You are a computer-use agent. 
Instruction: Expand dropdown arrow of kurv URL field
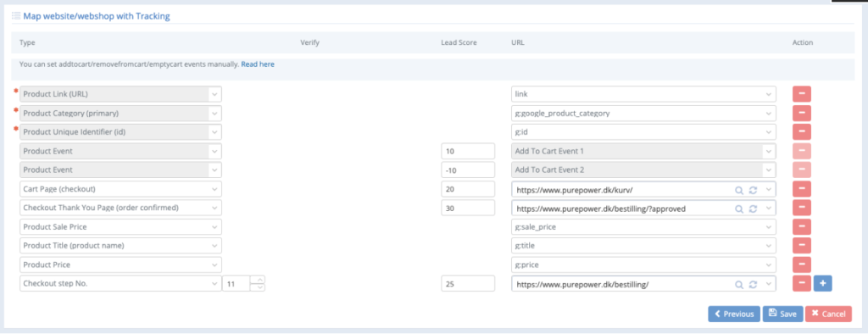(x=768, y=190)
